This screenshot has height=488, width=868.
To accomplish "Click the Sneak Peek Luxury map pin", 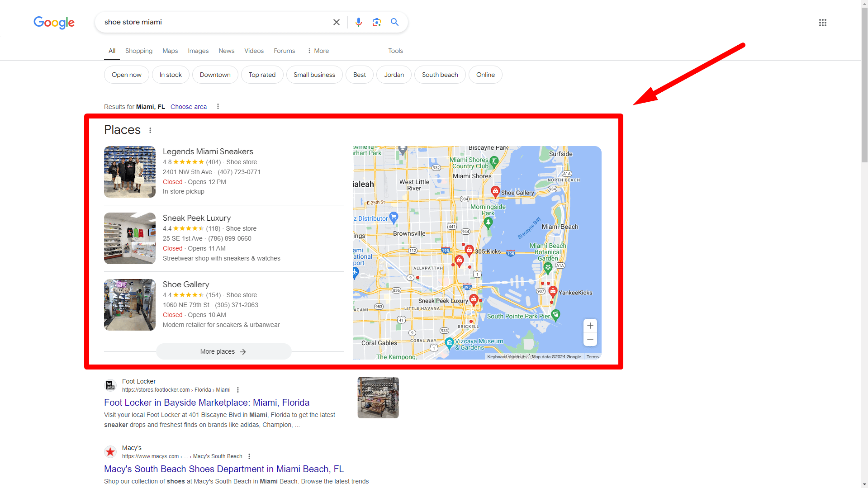I will [x=474, y=299].
